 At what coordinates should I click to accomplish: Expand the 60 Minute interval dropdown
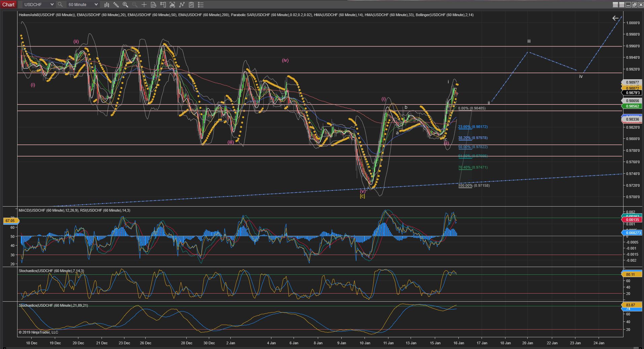tap(96, 5)
